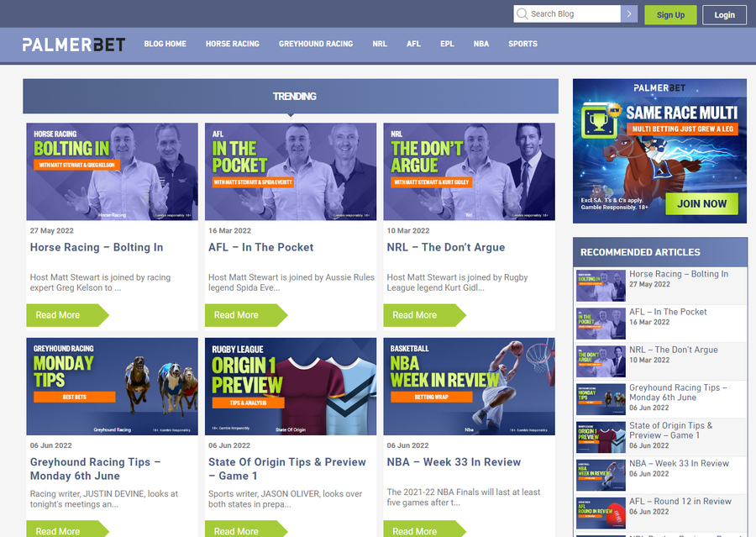Click recommended In The Pocket thumbnail
756x537 pixels.
pyautogui.click(x=601, y=324)
